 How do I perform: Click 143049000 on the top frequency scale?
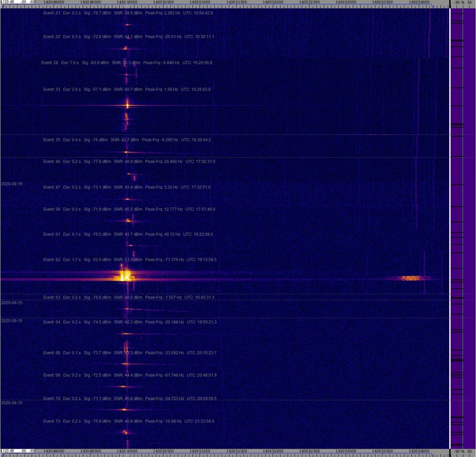(x=54, y=2)
